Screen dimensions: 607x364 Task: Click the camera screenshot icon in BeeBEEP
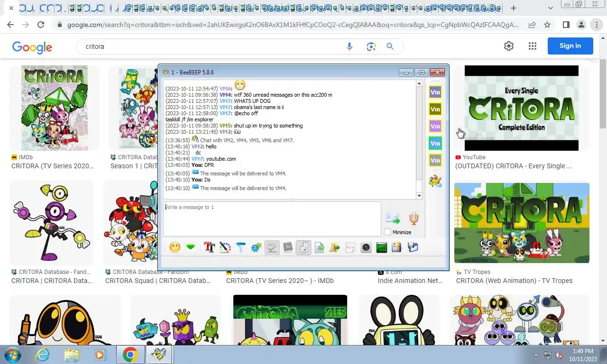[366, 247]
